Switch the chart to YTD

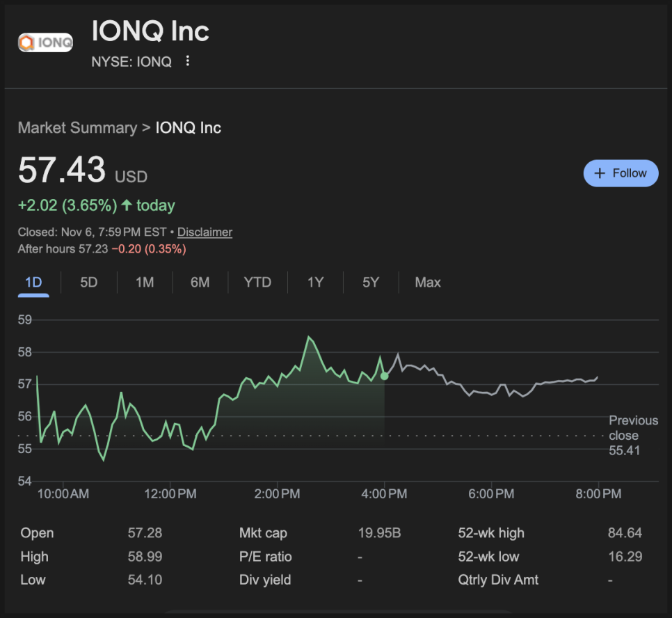(257, 283)
